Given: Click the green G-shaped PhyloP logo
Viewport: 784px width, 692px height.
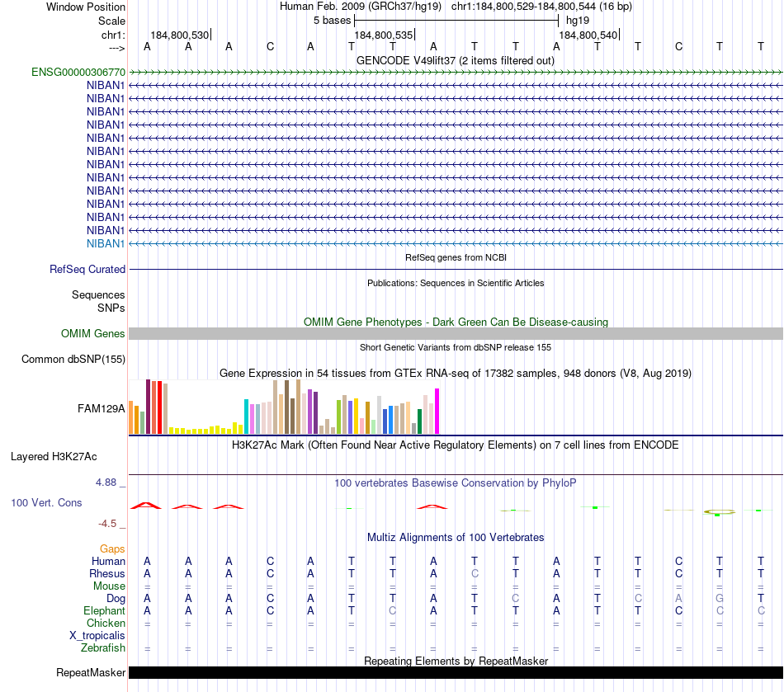Looking at the screenshot, I should click(x=720, y=512).
